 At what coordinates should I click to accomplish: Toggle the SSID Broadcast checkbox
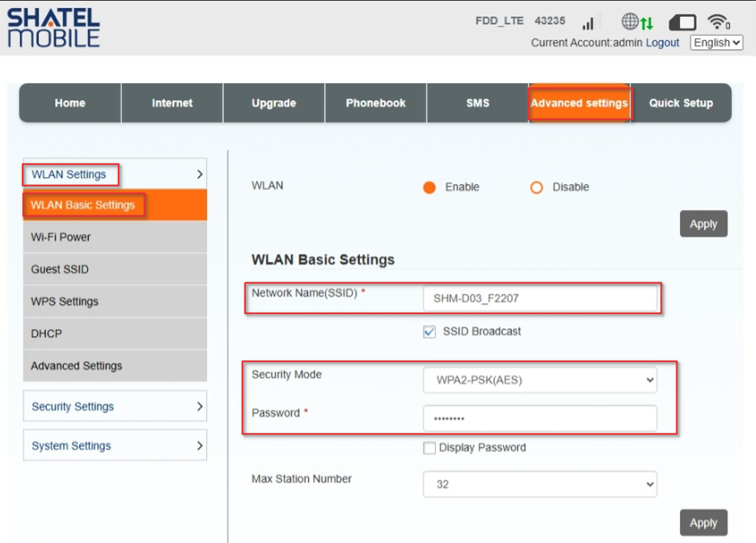[429, 332]
